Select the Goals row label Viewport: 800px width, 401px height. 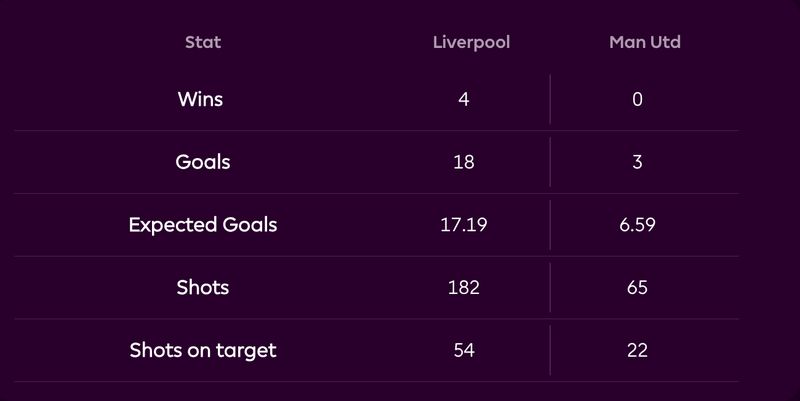click(x=203, y=162)
